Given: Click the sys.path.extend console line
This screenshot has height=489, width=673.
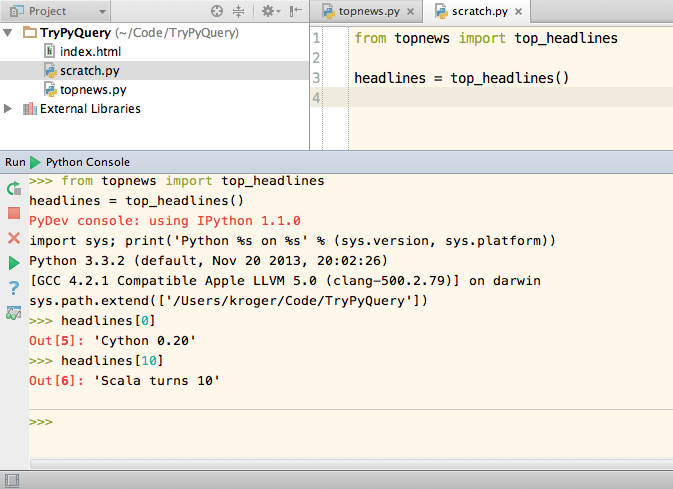Looking at the screenshot, I should click(x=229, y=301).
